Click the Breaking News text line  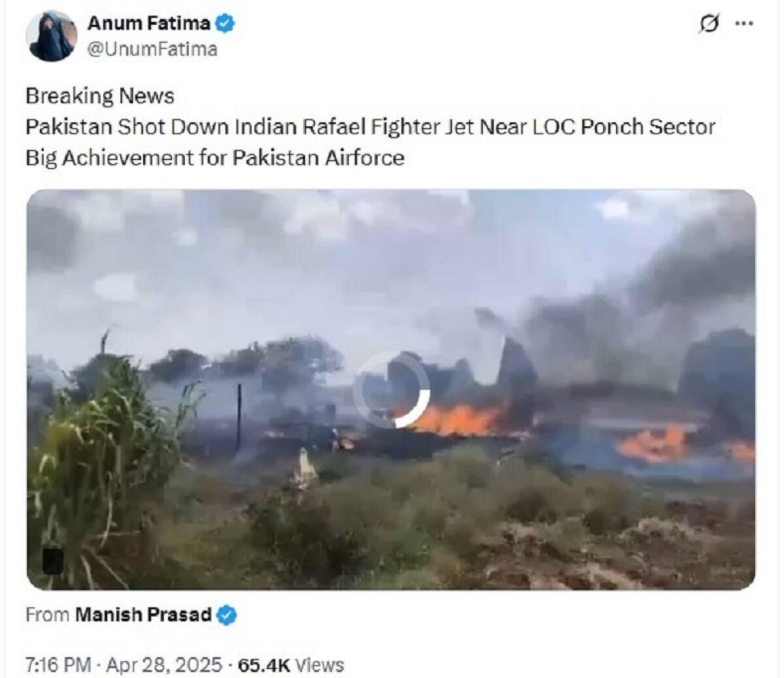(100, 96)
